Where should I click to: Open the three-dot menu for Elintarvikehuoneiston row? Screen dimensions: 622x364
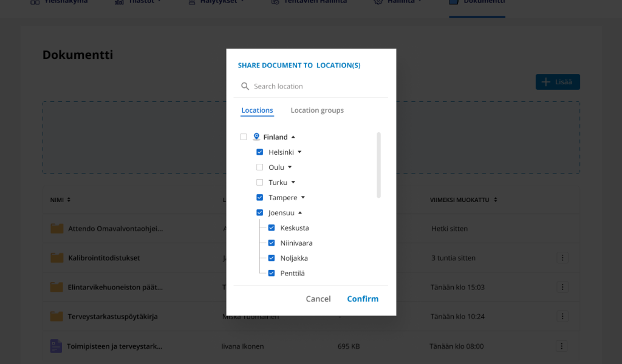click(562, 287)
